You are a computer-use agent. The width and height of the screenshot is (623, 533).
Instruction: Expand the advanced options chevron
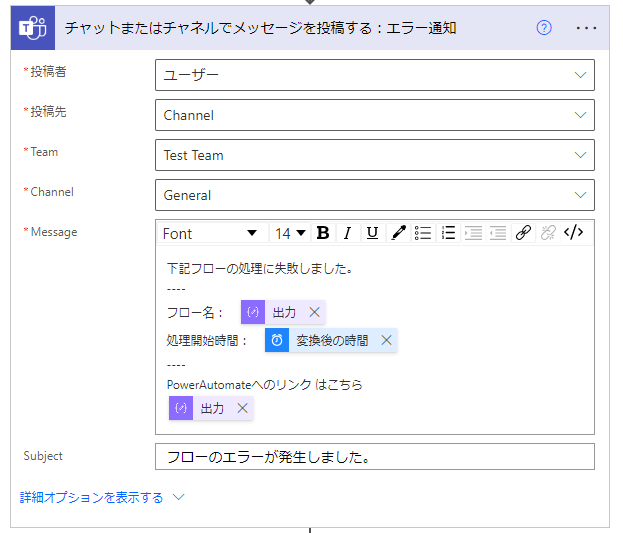pyautogui.click(x=179, y=497)
